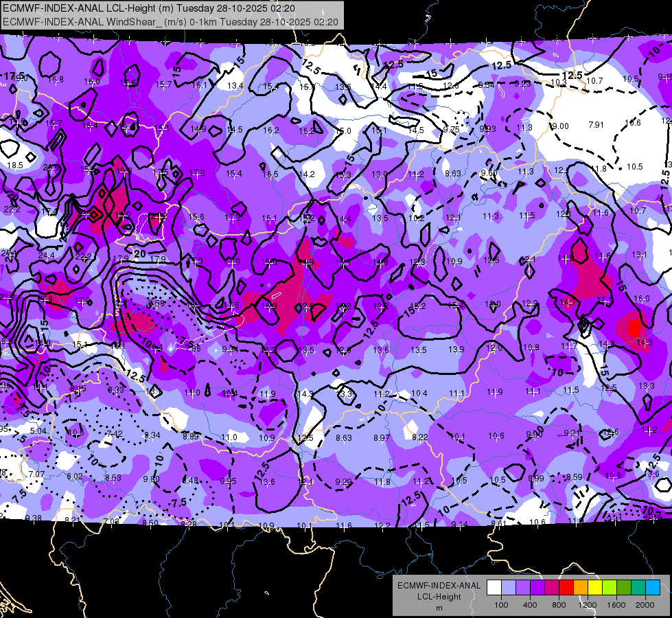
Task: Click the dark green legend swatch
Action: 623,588
